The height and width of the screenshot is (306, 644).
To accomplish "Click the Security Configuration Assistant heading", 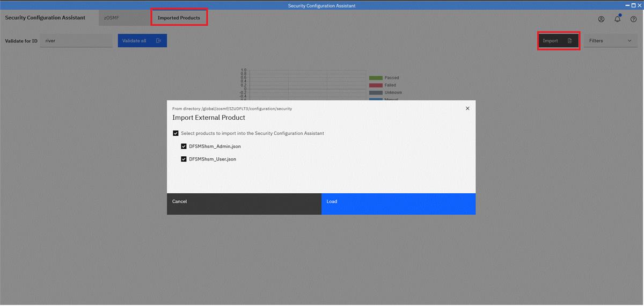I will 45,18.
